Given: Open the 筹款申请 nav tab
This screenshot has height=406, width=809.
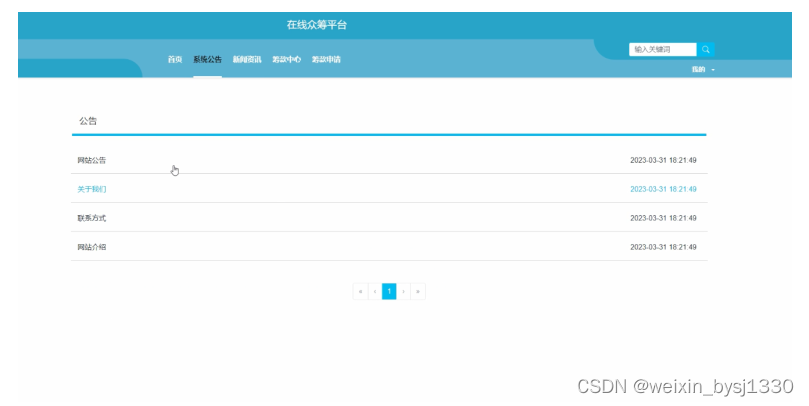Looking at the screenshot, I should (x=326, y=60).
